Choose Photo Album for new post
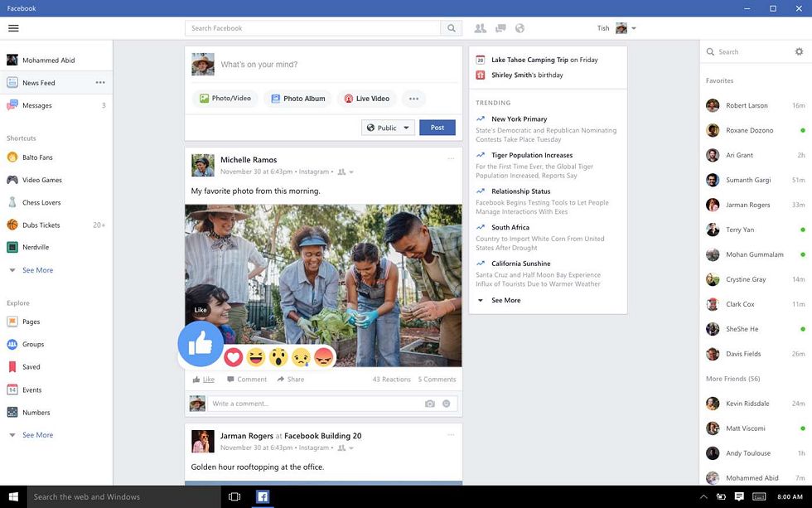The width and height of the screenshot is (812, 508). (298, 99)
